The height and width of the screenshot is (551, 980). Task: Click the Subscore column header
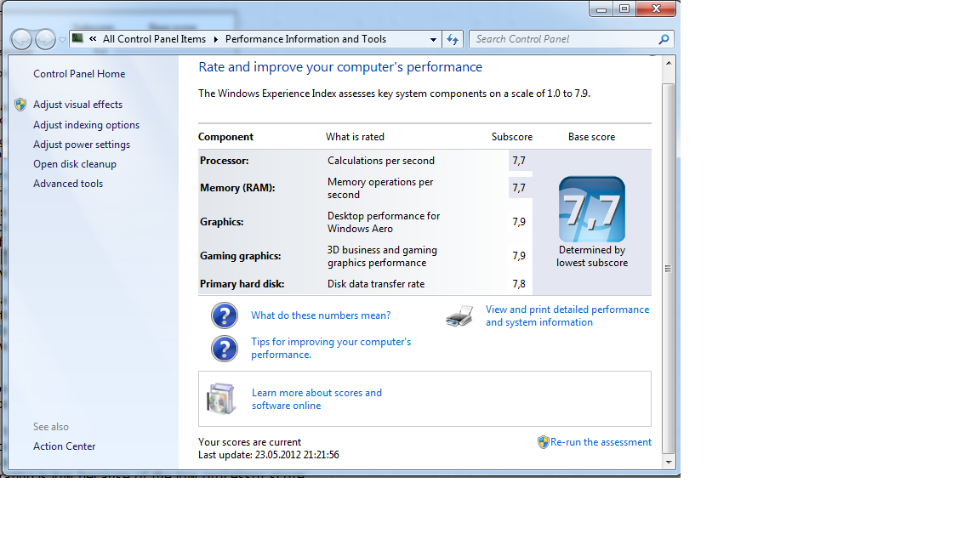512,137
